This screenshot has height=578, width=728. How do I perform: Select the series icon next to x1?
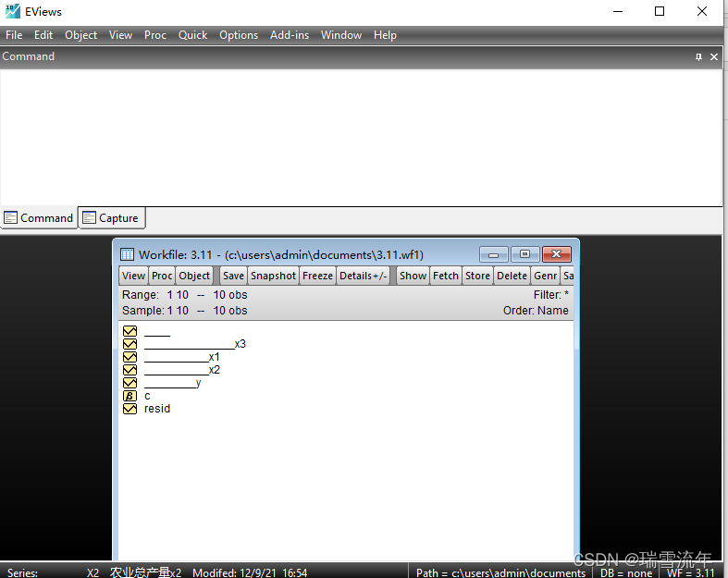[130, 357]
